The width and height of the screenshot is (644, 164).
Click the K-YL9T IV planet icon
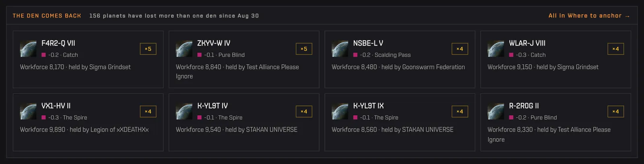pyautogui.click(x=184, y=112)
